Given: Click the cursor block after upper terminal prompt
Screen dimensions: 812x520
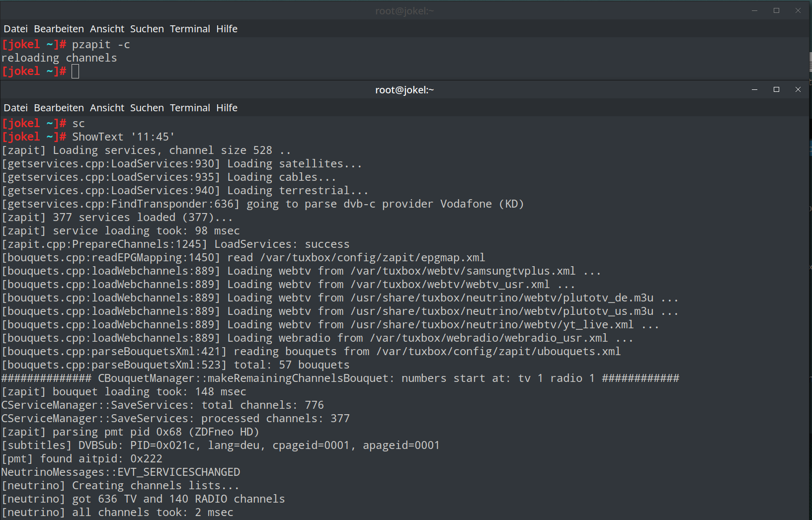Looking at the screenshot, I should pyautogui.click(x=75, y=72).
